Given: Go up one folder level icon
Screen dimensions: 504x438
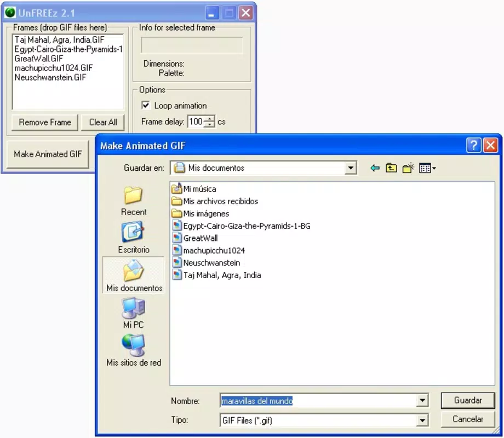Looking at the screenshot, I should tap(391, 168).
